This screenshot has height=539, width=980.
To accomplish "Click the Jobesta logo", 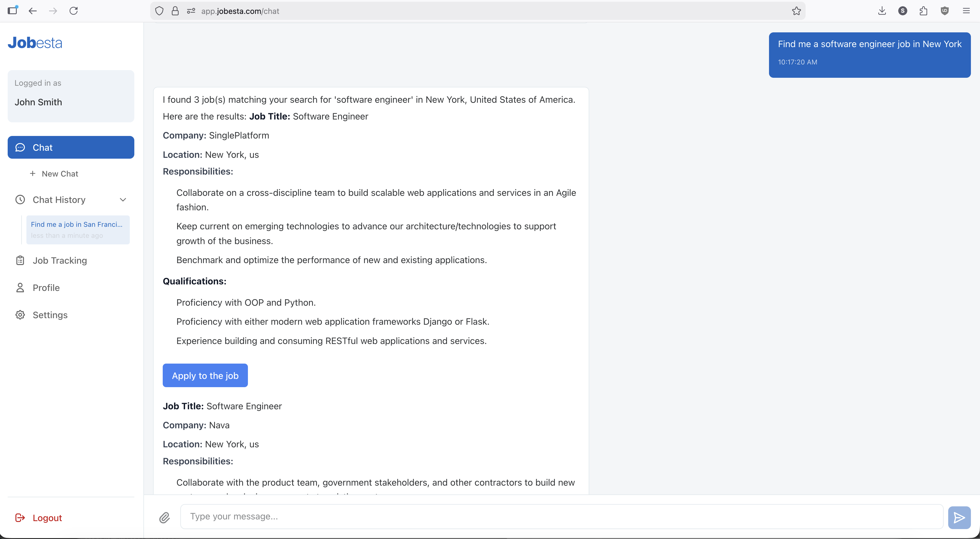I will point(35,43).
